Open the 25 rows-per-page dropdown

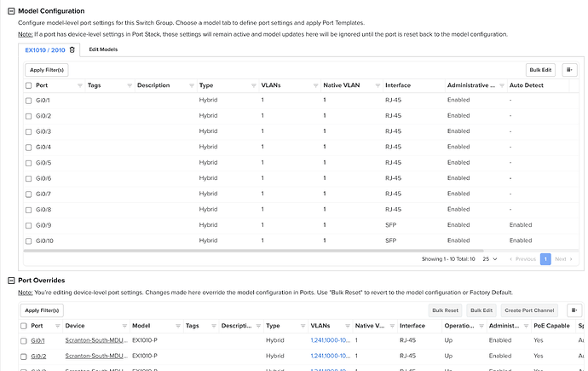pos(490,258)
